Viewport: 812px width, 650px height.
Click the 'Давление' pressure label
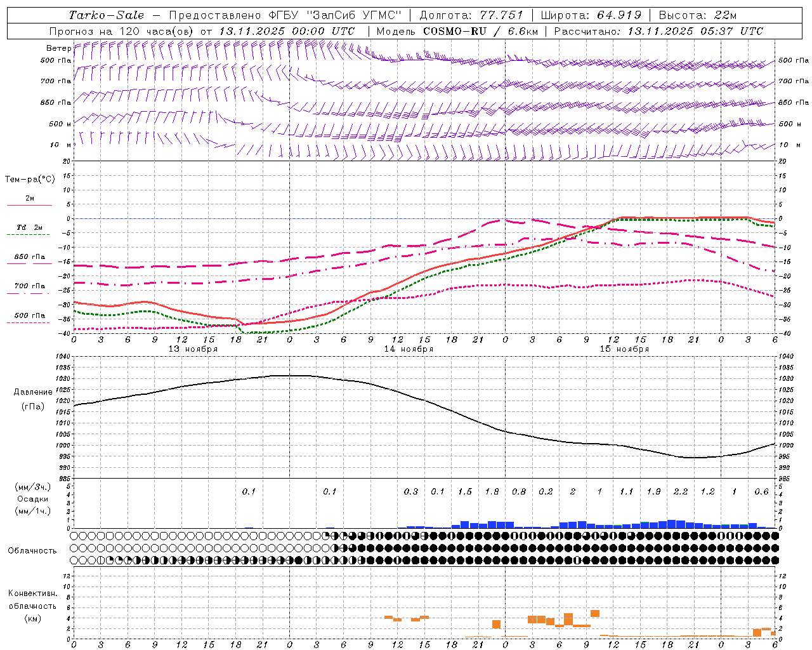[33, 392]
